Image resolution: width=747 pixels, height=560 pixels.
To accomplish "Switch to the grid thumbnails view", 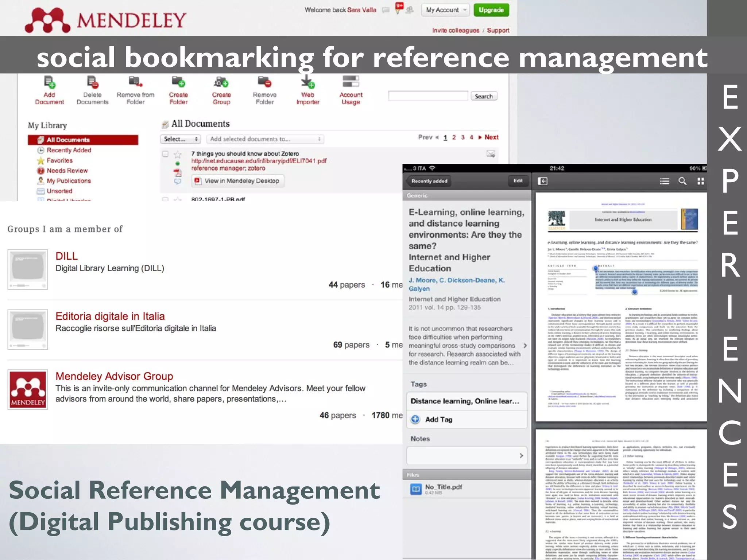I will (701, 181).
